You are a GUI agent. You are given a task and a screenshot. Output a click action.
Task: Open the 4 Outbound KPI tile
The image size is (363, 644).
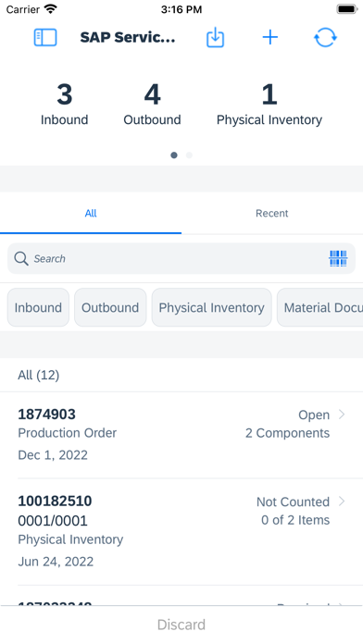(x=152, y=105)
